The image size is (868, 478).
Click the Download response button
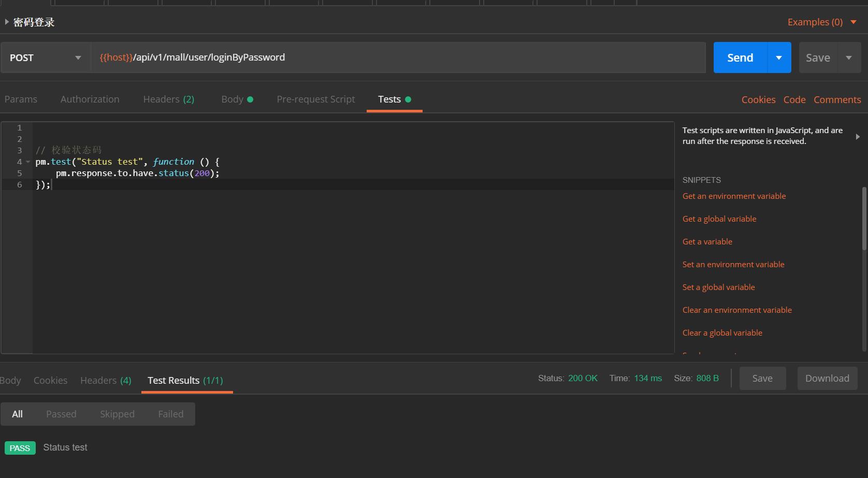click(x=827, y=378)
